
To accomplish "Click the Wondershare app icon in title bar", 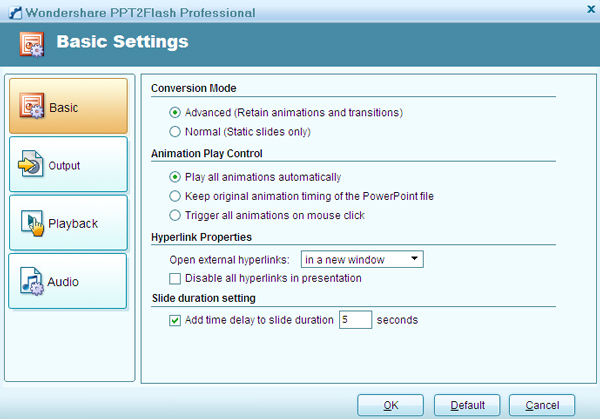I will pos(12,12).
